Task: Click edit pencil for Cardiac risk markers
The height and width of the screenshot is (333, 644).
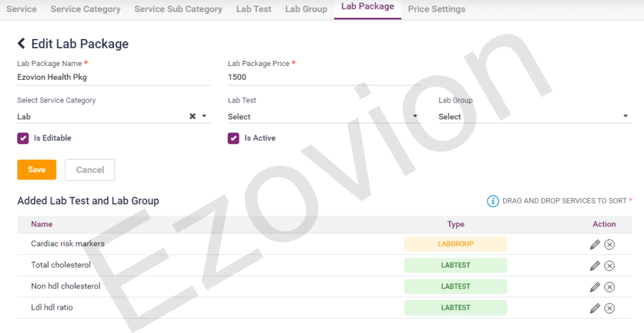Action: pyautogui.click(x=595, y=244)
